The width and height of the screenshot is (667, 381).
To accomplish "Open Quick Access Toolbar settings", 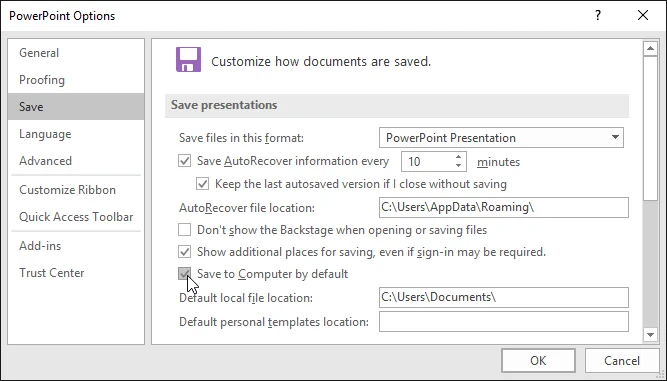I will click(x=76, y=217).
